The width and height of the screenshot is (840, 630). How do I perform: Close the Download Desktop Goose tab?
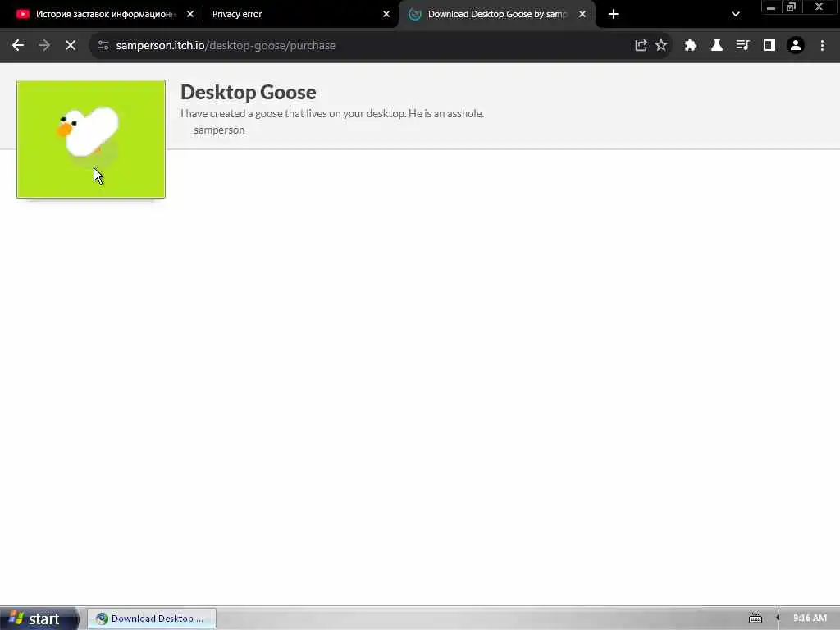tap(582, 14)
